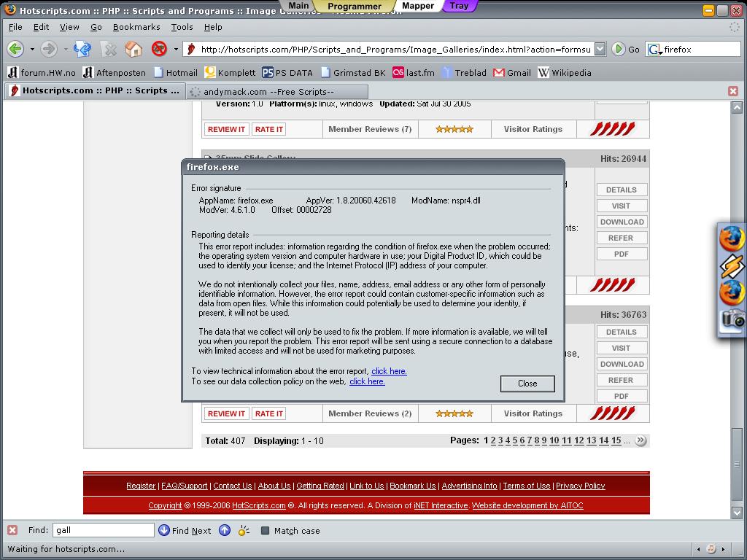This screenshot has height=560, width=747.
Task: Open the PS DATA bookmark
Action: [x=287, y=72]
